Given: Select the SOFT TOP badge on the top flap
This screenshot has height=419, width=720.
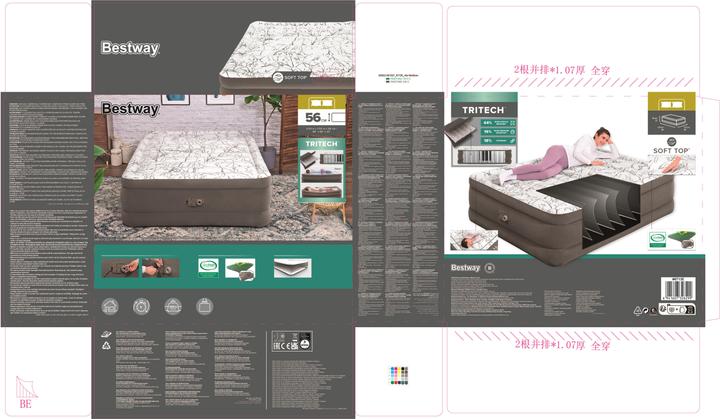Looking at the screenshot, I should [290, 77].
